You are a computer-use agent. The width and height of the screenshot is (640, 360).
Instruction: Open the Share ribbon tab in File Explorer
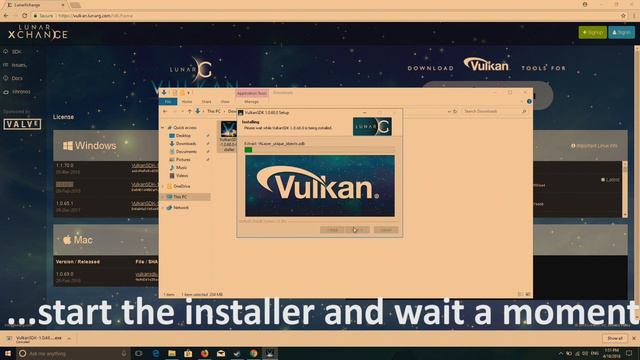pyautogui.click(x=207, y=102)
